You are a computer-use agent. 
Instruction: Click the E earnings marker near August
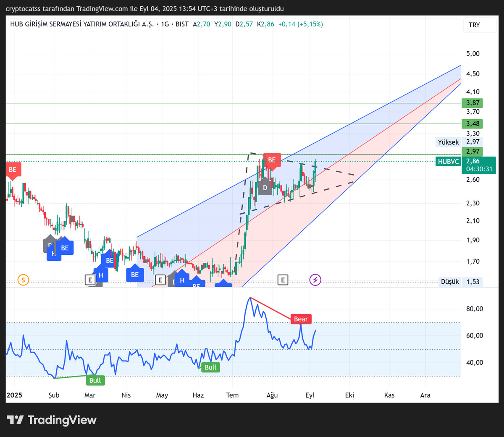coord(283,280)
